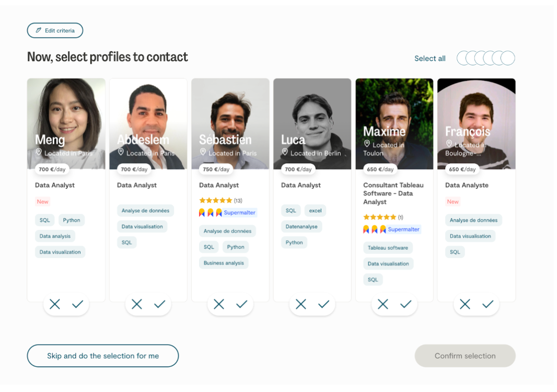This screenshot has width=557, height=392.
Task: Click the Tableau software tag on Maxime's card
Action: coord(388,248)
